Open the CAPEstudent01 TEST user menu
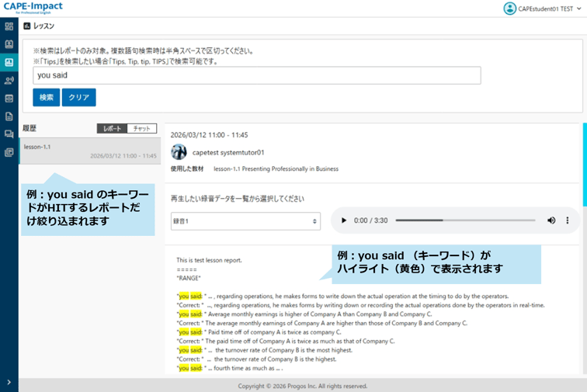Screen dimensions: 587x392 [542, 9]
